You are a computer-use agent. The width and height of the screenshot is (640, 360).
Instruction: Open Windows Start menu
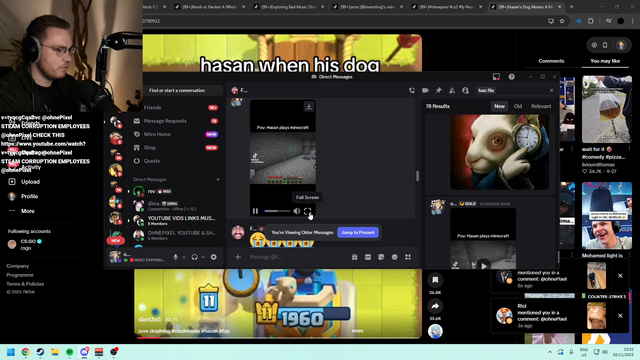(11, 352)
